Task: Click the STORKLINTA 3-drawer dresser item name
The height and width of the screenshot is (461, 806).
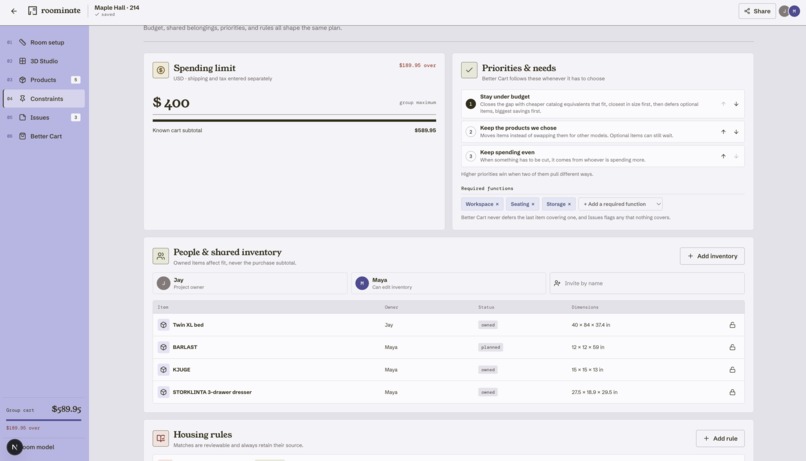Action: 212,392
